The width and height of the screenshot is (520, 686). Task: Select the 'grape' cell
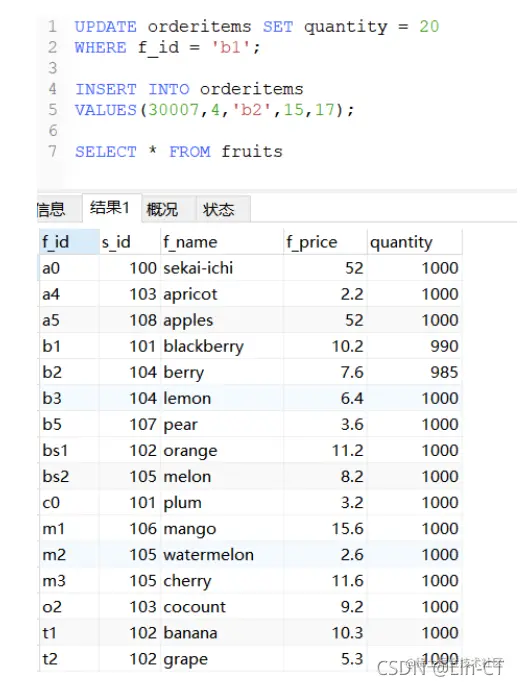pyautogui.click(x=222, y=658)
